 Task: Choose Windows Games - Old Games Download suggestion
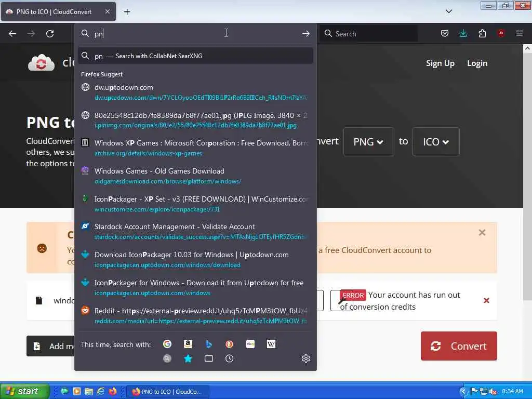[195, 176]
